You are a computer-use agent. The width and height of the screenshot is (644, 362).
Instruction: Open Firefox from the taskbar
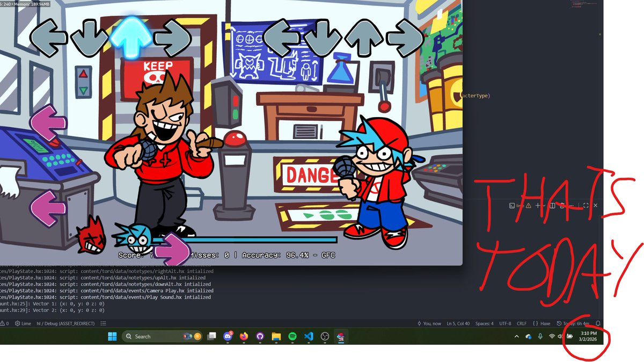pyautogui.click(x=244, y=337)
